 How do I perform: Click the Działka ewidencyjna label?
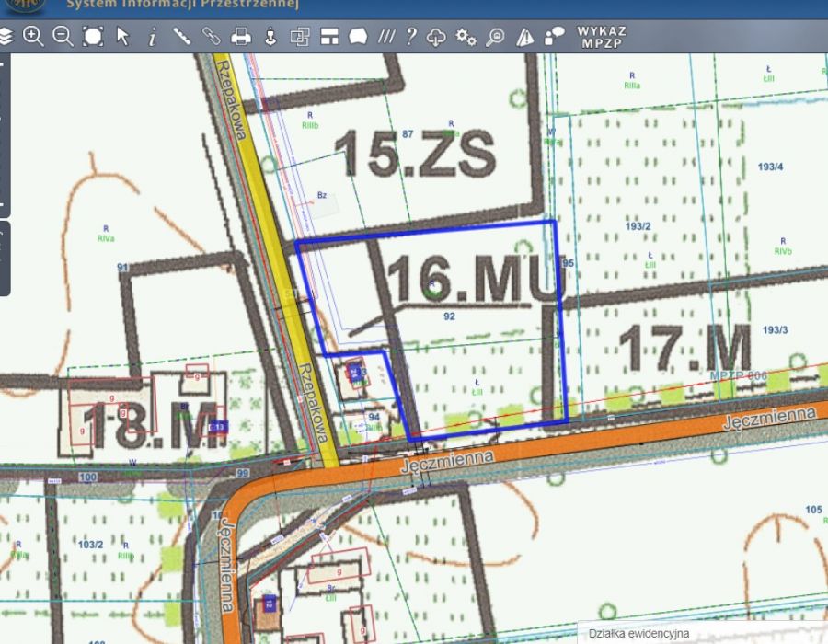(638, 634)
